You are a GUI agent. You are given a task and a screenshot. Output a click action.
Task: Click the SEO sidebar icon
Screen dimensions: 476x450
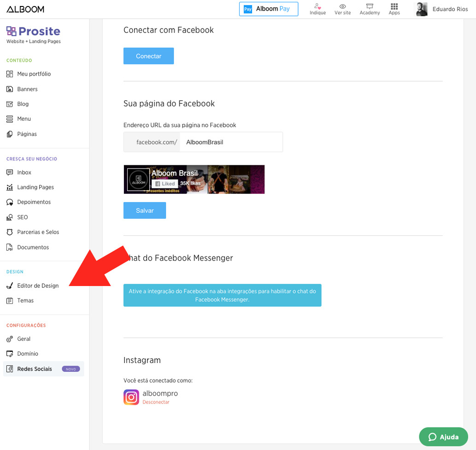click(10, 217)
